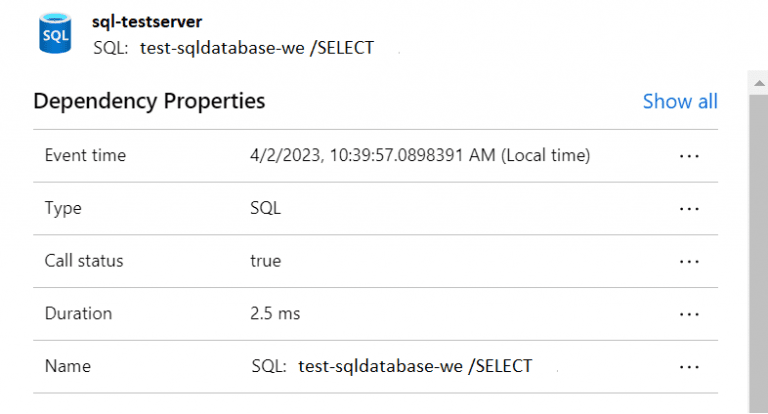This screenshot has height=414, width=768.
Task: Select the Call status value true
Action: tap(265, 261)
